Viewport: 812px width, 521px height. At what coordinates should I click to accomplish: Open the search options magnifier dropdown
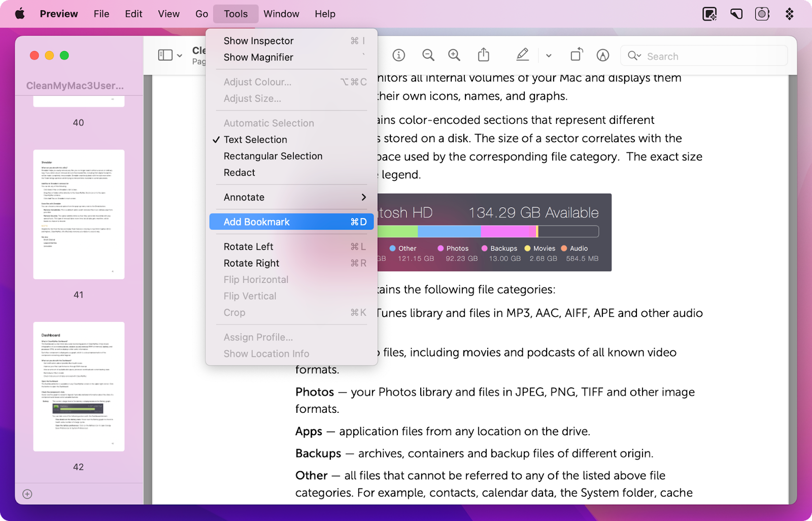[x=634, y=56]
